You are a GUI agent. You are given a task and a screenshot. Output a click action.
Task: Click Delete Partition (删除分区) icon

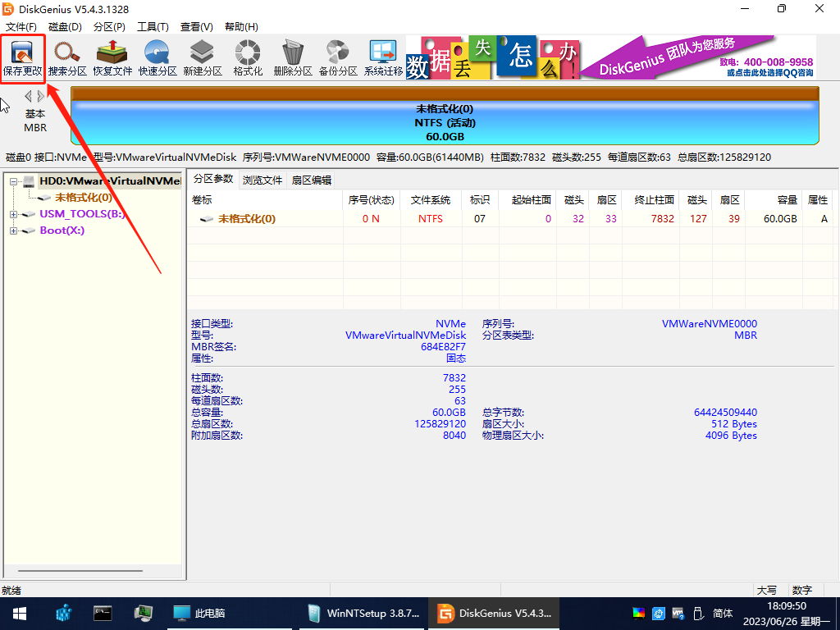pyautogui.click(x=293, y=58)
